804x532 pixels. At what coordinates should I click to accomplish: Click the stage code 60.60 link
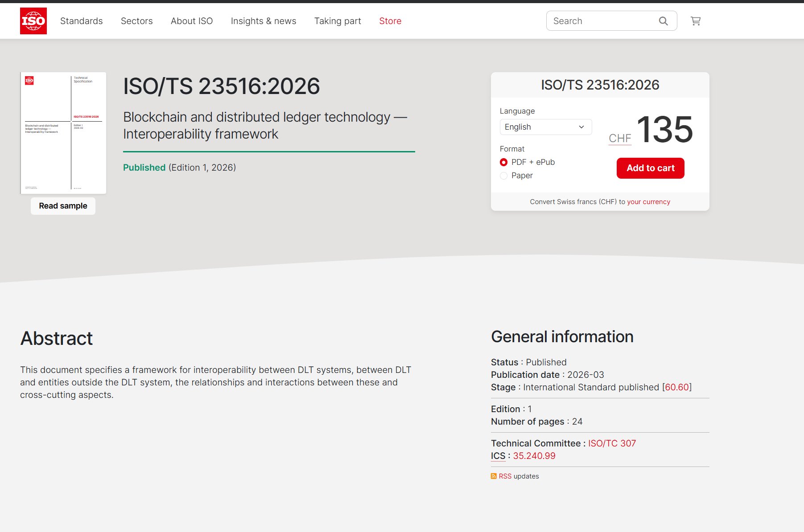(x=677, y=387)
